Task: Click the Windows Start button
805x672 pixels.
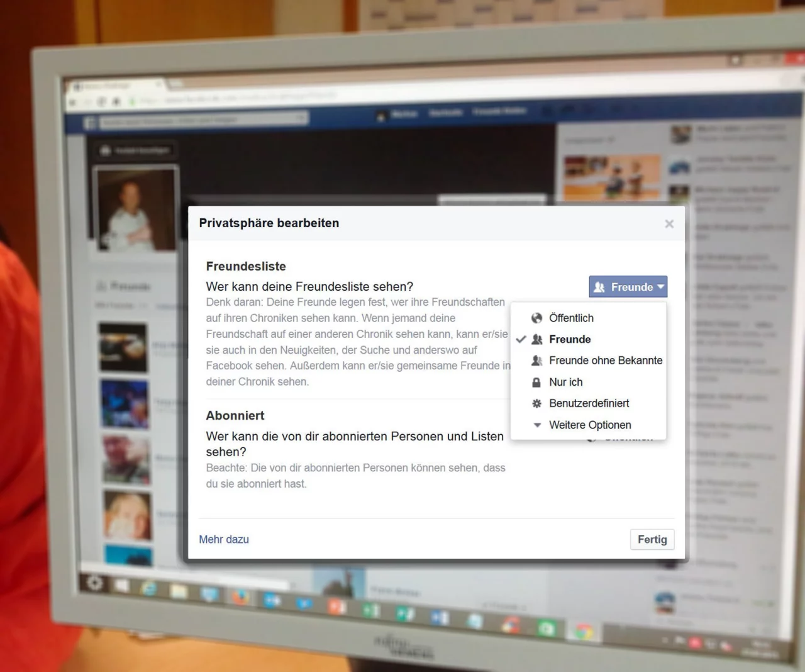Action: tap(95, 583)
